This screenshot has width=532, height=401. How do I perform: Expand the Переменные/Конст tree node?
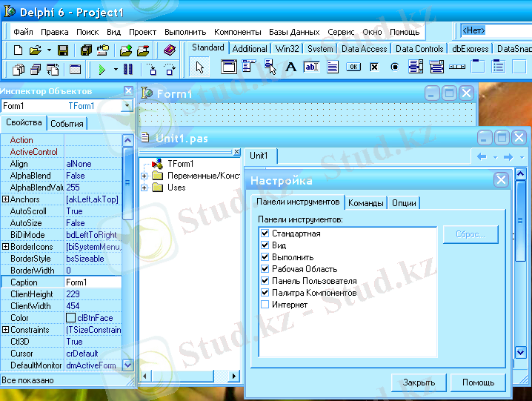(144, 176)
